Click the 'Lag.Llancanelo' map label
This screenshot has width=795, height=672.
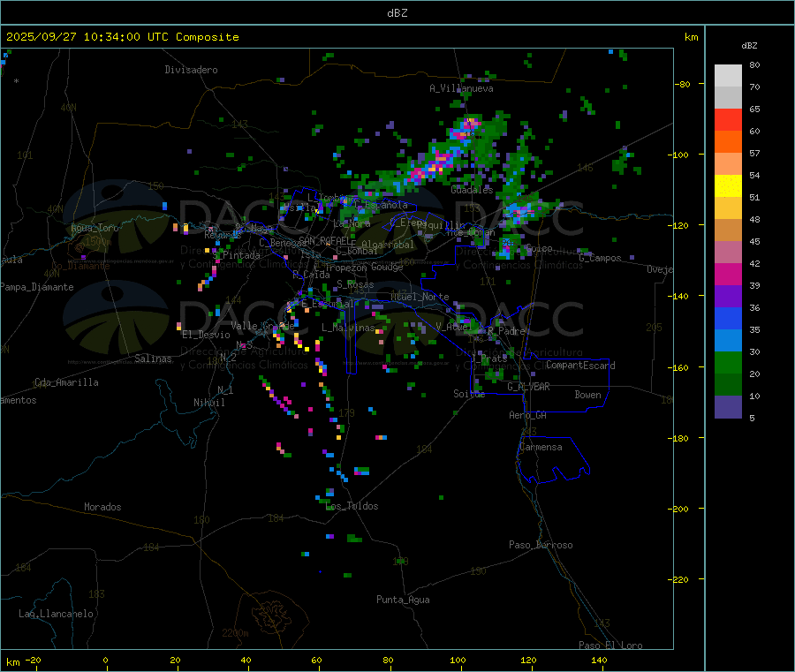click(57, 614)
